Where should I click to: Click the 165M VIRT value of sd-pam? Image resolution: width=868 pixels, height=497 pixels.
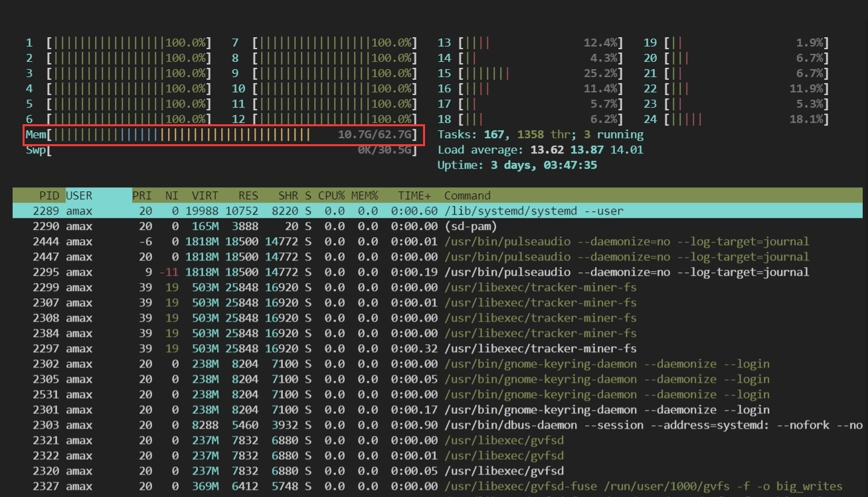(x=205, y=226)
